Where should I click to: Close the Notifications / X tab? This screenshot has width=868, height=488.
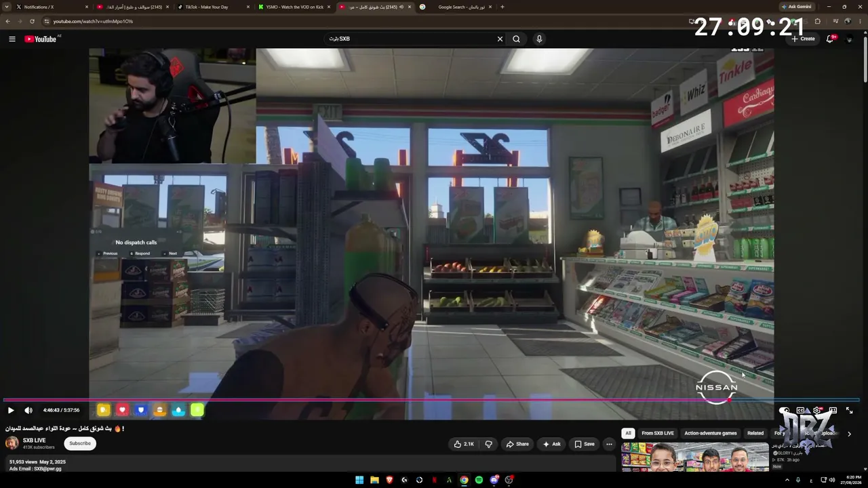[x=87, y=7]
